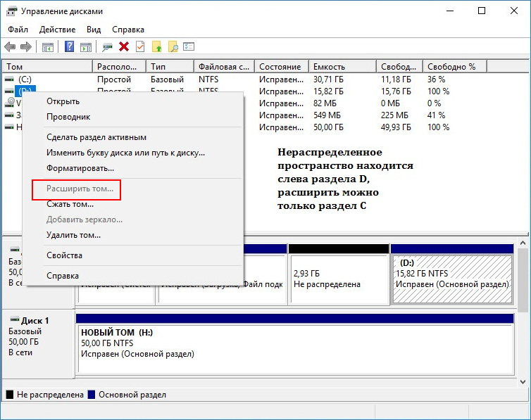Minimize the Disk Management window
The image size is (531, 420).
tap(450, 11)
